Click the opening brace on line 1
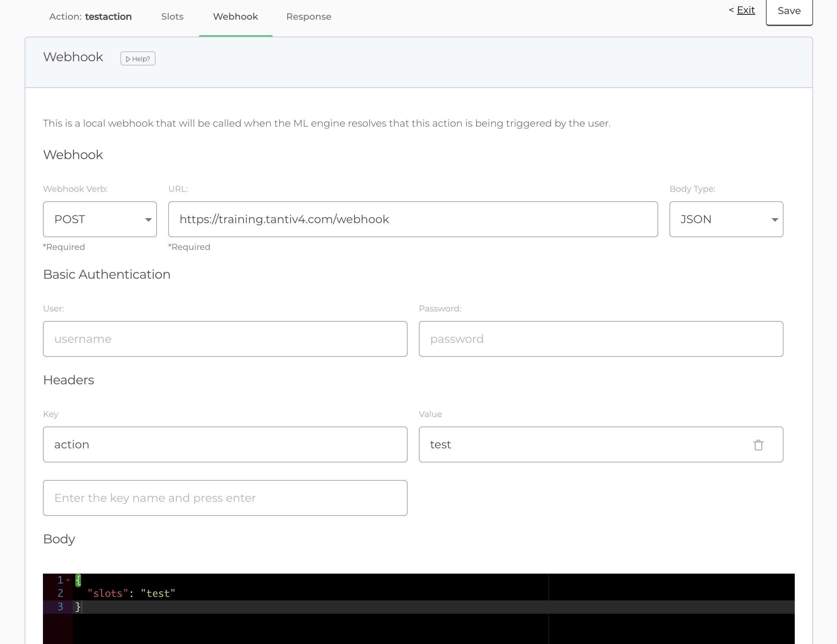Viewport: 837px width, 644px height. [x=78, y=580]
